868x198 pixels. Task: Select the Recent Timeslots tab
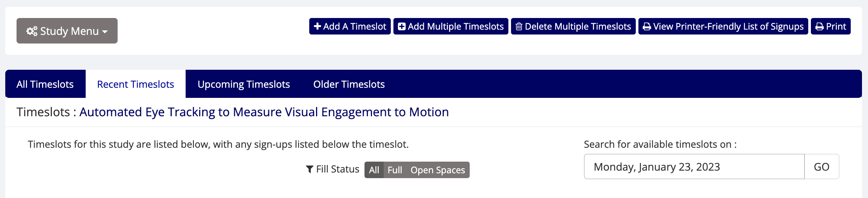point(135,84)
